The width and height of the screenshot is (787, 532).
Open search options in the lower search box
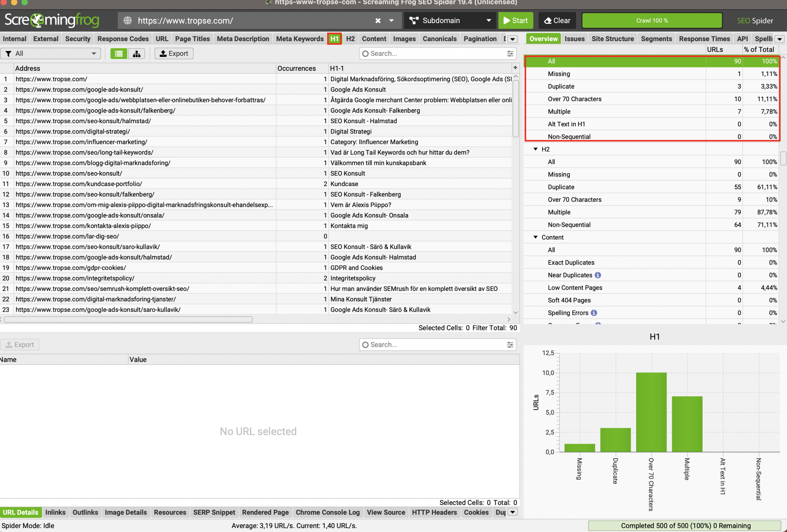click(510, 345)
